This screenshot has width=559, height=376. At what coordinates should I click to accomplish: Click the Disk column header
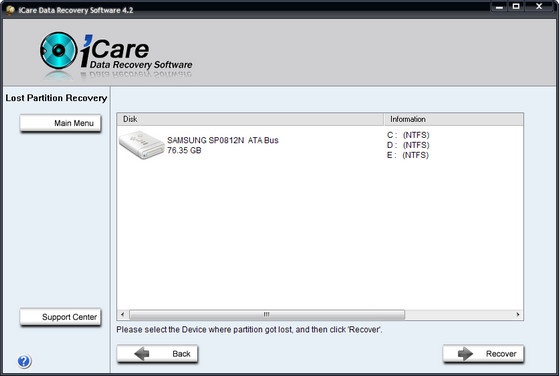(250, 119)
